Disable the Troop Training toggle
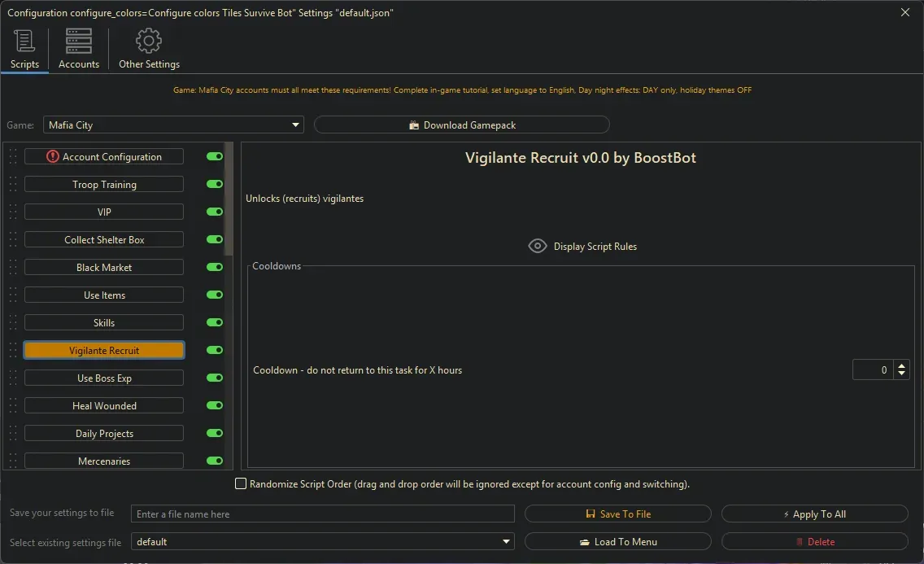 [x=213, y=184]
